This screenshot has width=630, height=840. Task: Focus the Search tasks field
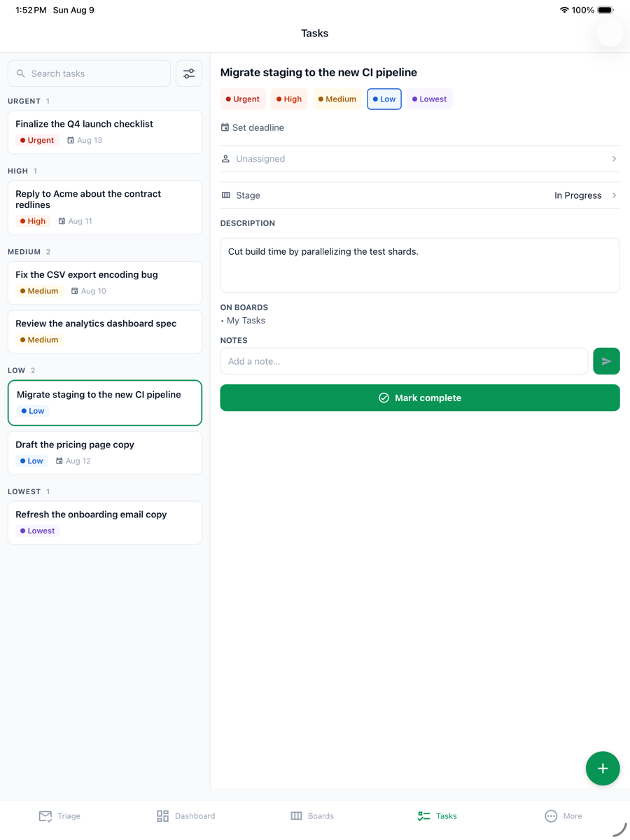tap(89, 73)
